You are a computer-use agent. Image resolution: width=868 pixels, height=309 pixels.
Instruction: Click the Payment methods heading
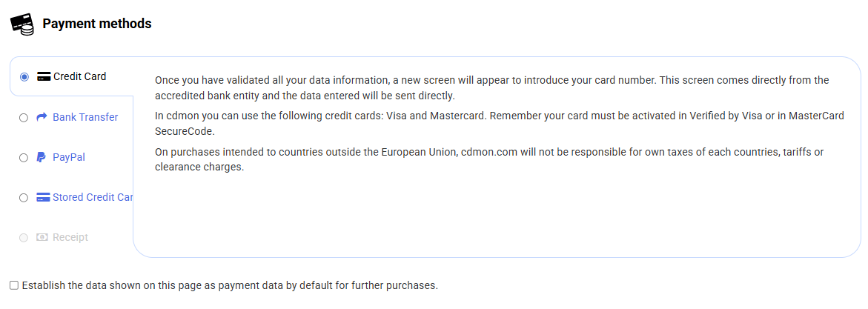97,24
